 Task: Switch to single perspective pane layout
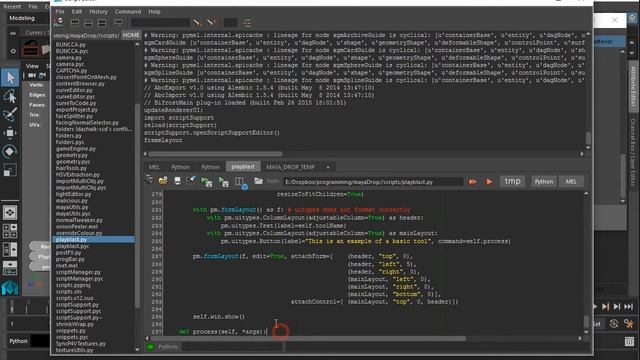(x=10, y=212)
